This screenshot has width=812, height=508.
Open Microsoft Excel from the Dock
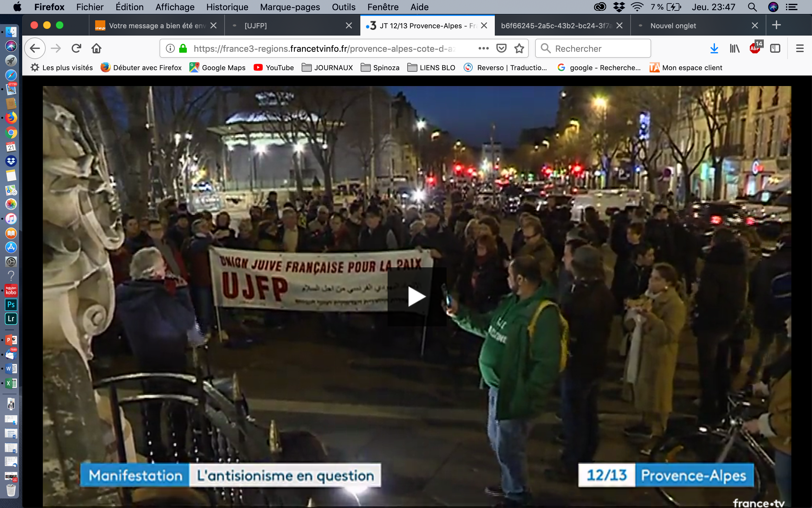pos(11,383)
